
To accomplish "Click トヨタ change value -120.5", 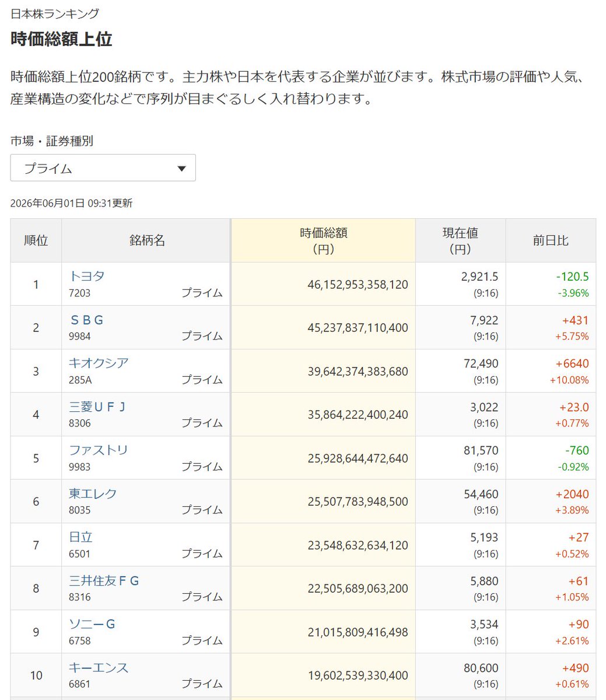I will pyautogui.click(x=572, y=276).
